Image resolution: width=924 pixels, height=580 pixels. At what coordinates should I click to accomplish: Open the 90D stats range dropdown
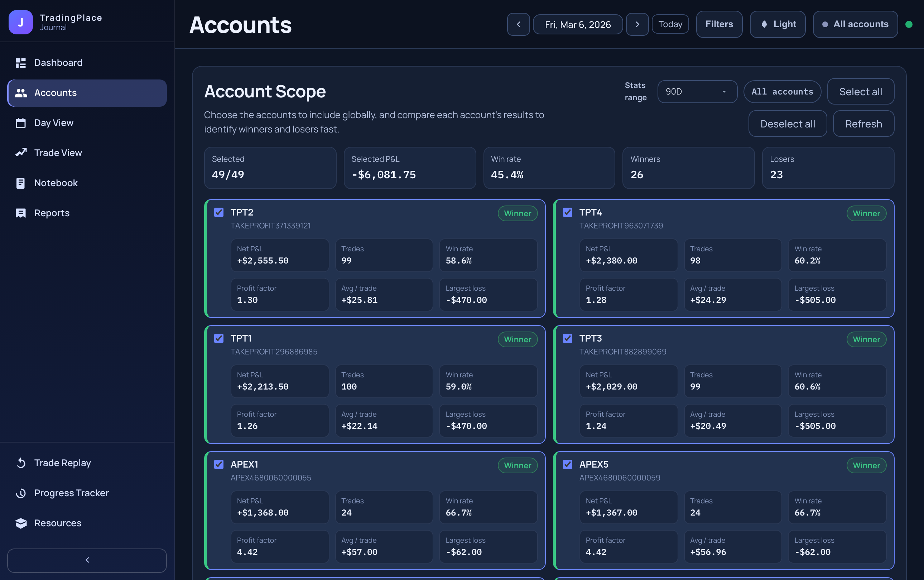(697, 92)
